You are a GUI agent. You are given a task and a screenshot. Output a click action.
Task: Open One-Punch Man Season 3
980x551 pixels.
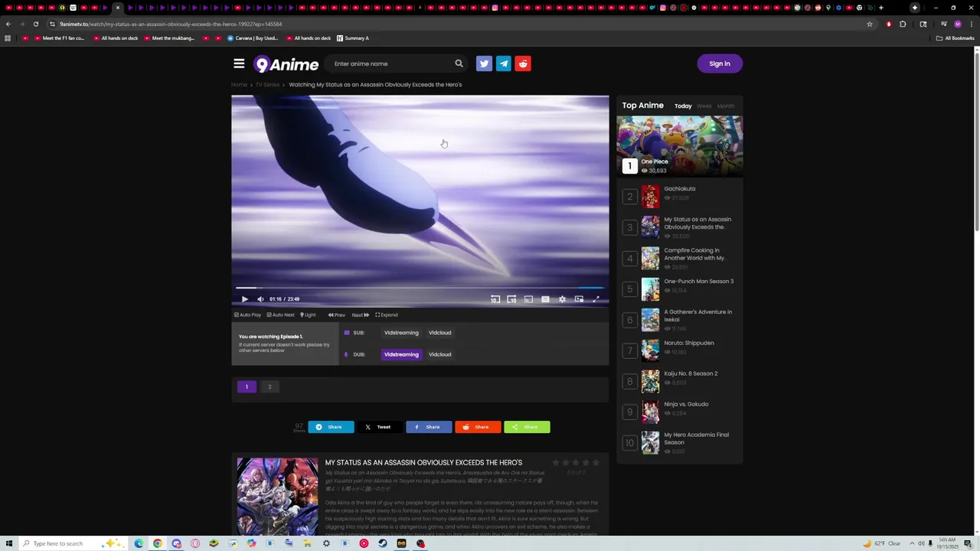click(698, 281)
